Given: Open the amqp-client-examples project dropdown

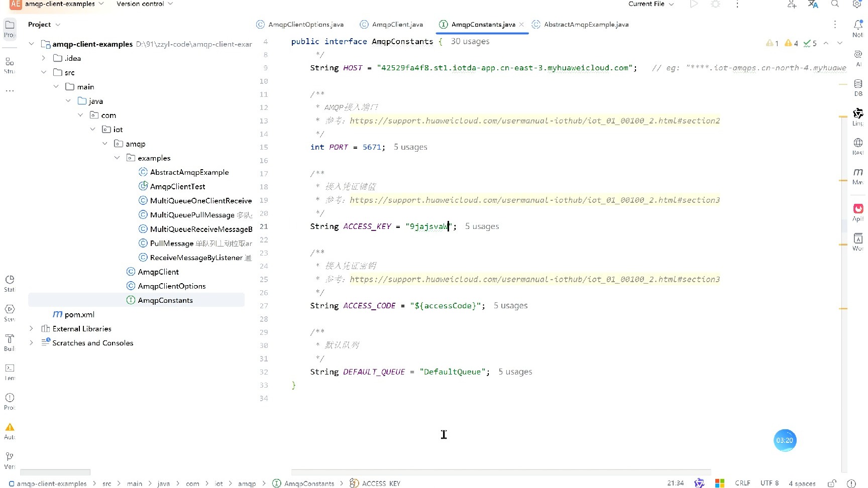Looking at the screenshot, I should click(64, 4).
